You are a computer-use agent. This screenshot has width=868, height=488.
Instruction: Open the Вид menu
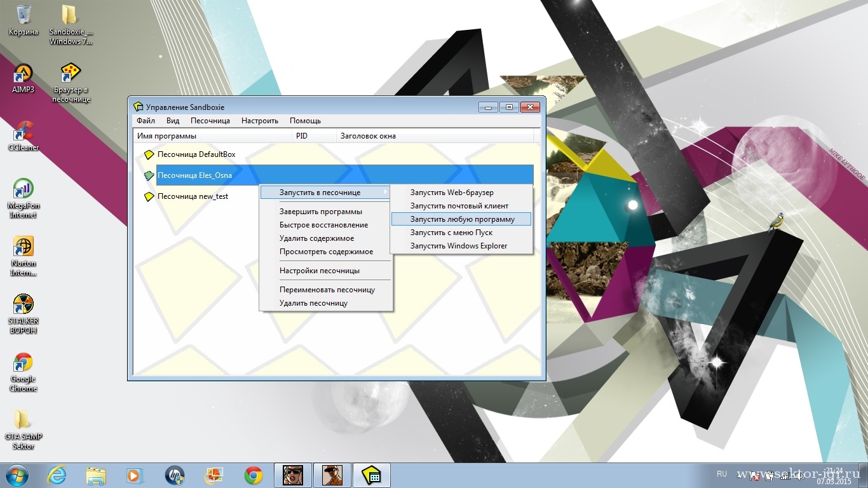[173, 121]
